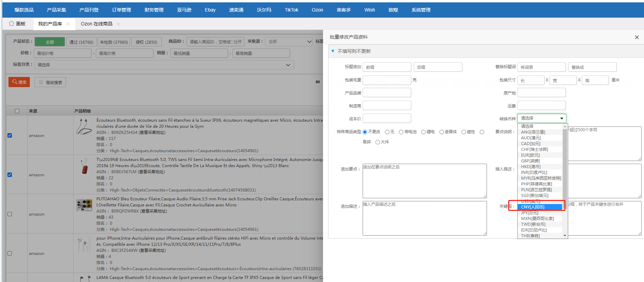The height and width of the screenshot is (282, 644).
Task: Open 订单管理 menu
Action: click(122, 10)
